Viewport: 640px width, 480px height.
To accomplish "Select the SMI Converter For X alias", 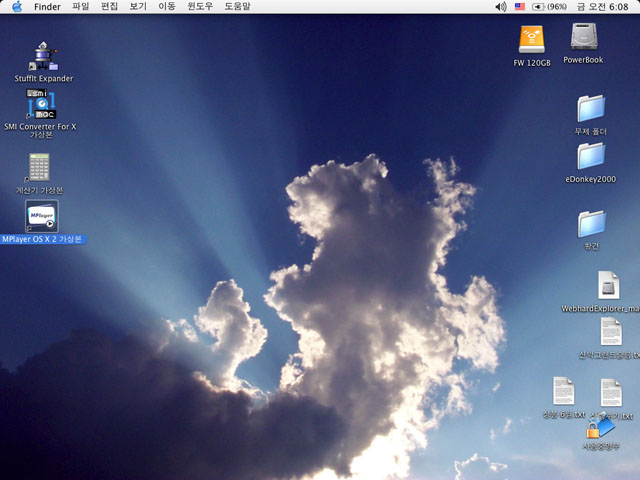I will pos(40,104).
